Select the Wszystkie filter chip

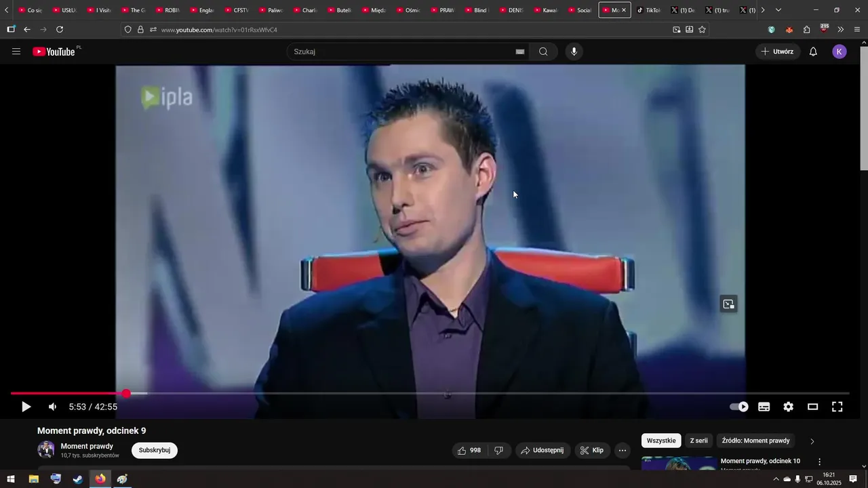point(661,441)
